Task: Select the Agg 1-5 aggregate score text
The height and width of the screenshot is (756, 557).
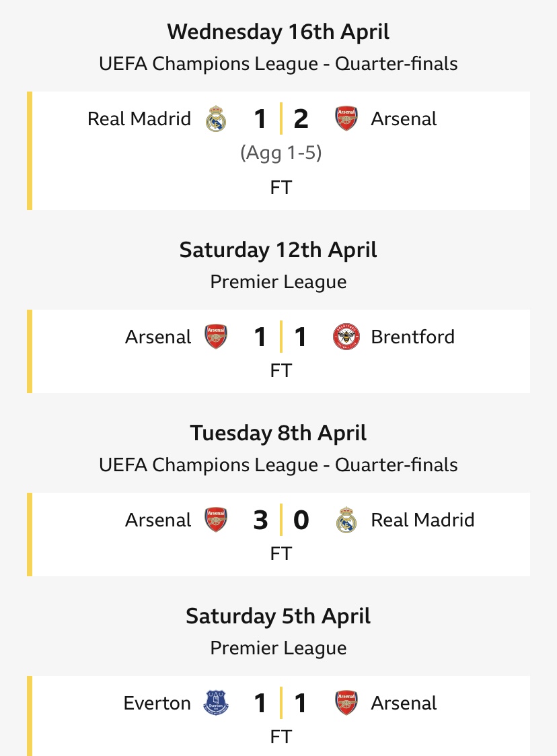Action: (x=281, y=153)
